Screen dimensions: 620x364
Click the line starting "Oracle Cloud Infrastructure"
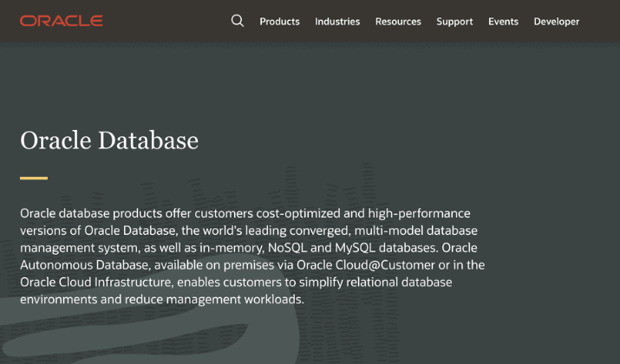(236, 283)
